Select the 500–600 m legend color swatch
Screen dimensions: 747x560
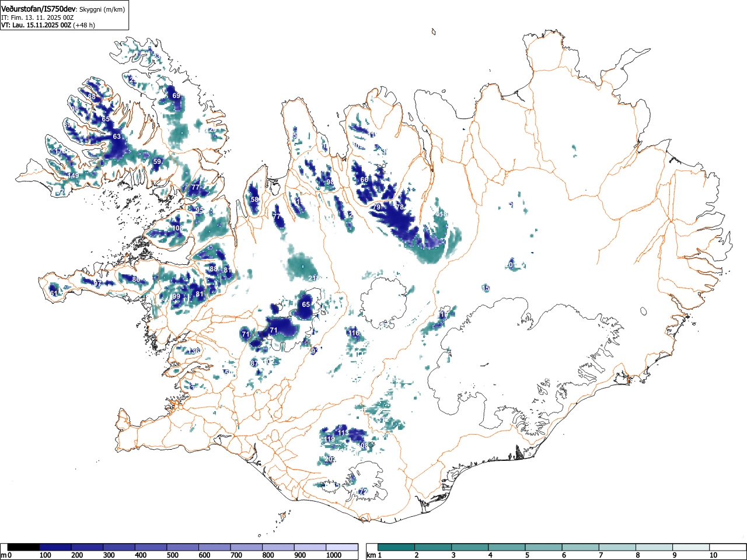pyautogui.click(x=183, y=547)
